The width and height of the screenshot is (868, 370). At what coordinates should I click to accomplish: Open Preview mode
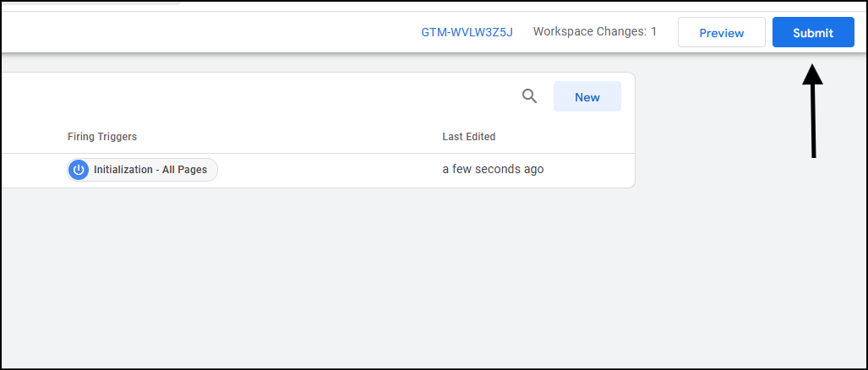tap(721, 33)
